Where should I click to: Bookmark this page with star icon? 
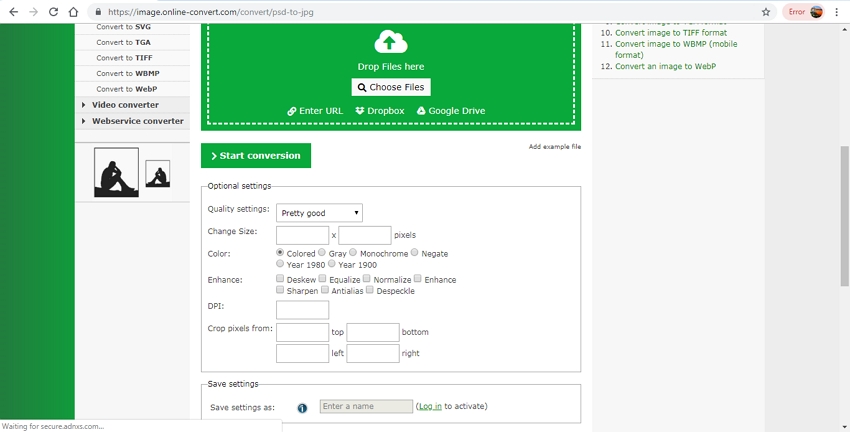tap(766, 12)
